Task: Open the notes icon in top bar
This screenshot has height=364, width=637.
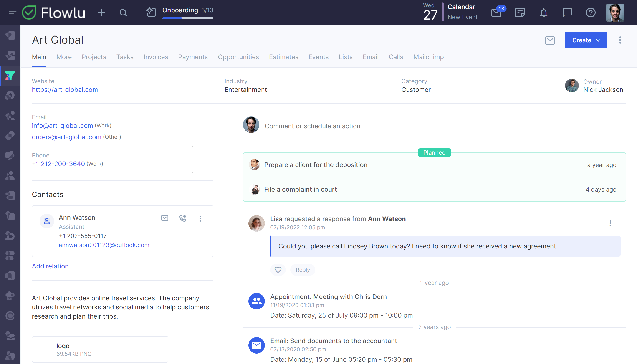Action: [520, 13]
